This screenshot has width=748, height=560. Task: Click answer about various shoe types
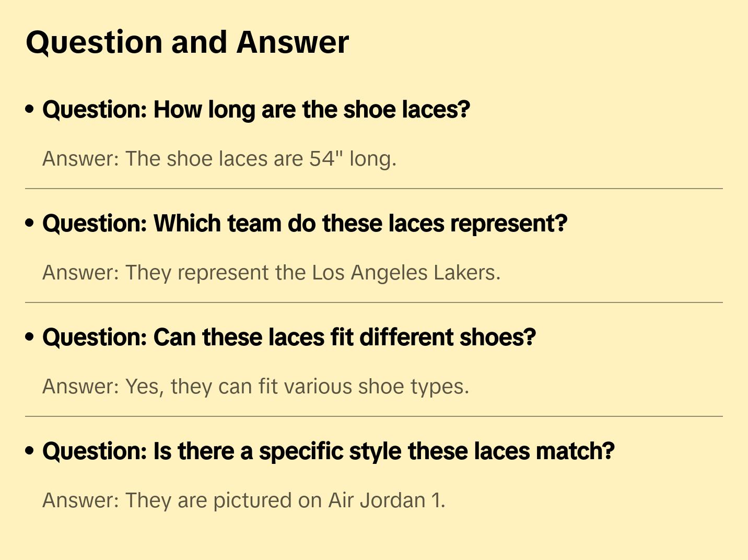(x=255, y=387)
